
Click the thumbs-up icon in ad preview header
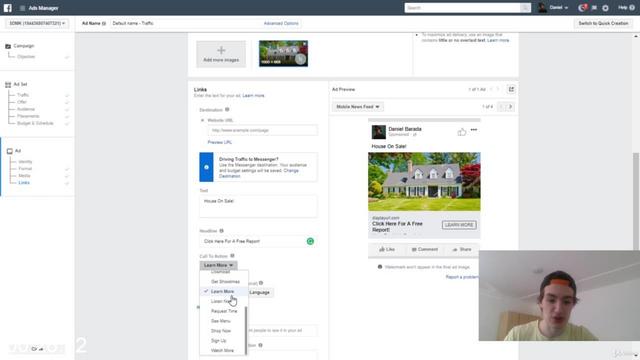(x=462, y=131)
